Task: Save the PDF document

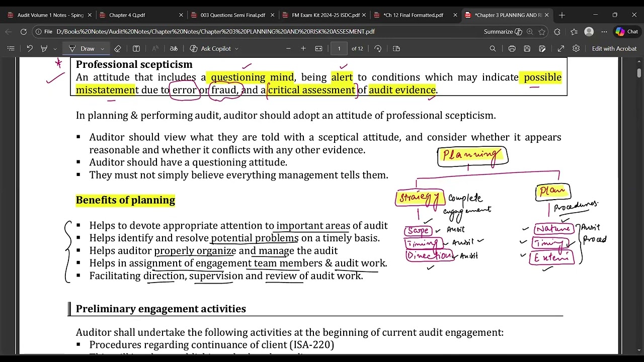Action: tap(527, 48)
